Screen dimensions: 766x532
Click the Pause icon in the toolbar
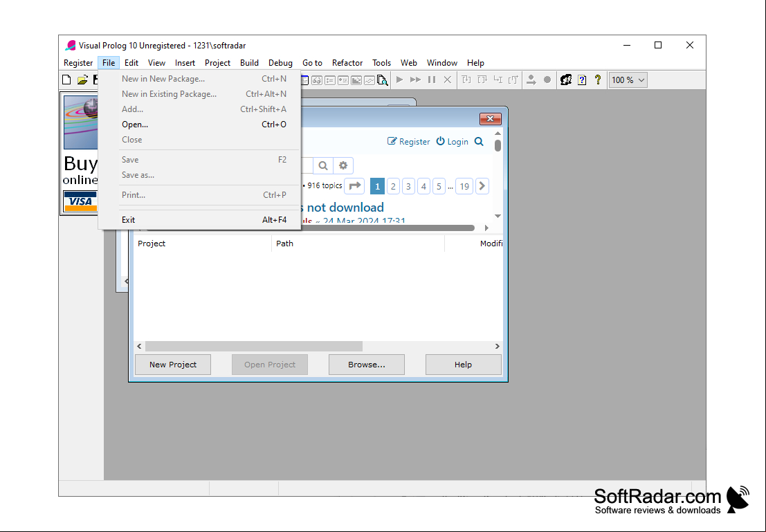(x=432, y=80)
